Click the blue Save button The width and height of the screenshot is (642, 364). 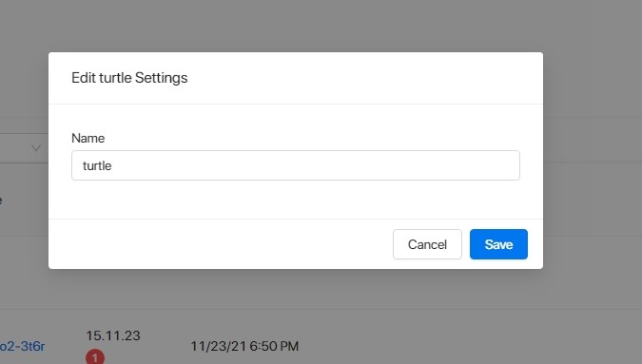pyautogui.click(x=498, y=244)
